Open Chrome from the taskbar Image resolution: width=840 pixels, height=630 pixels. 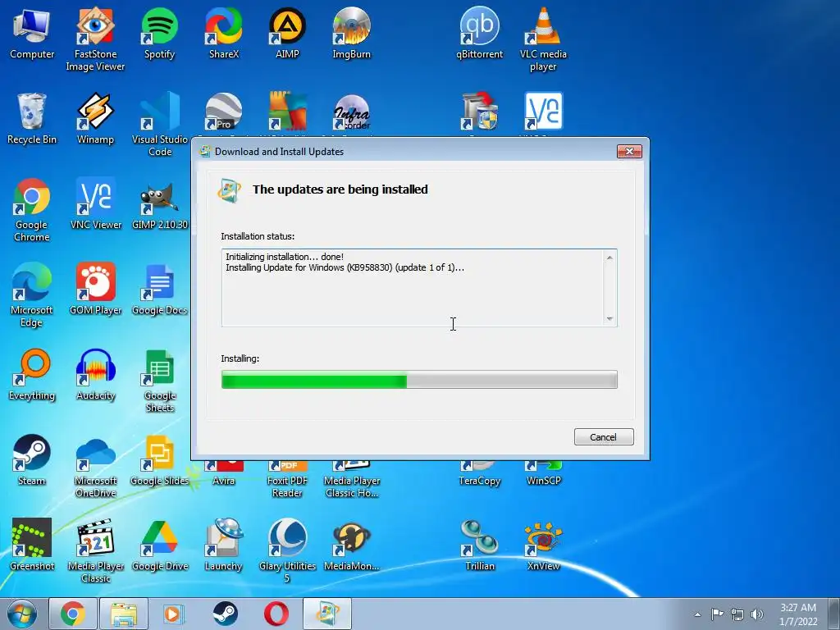[73, 614]
